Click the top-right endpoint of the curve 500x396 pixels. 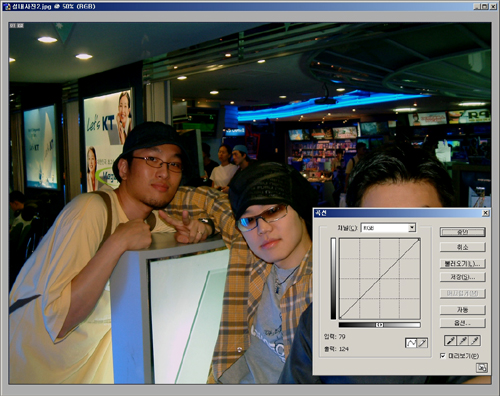[419, 239]
